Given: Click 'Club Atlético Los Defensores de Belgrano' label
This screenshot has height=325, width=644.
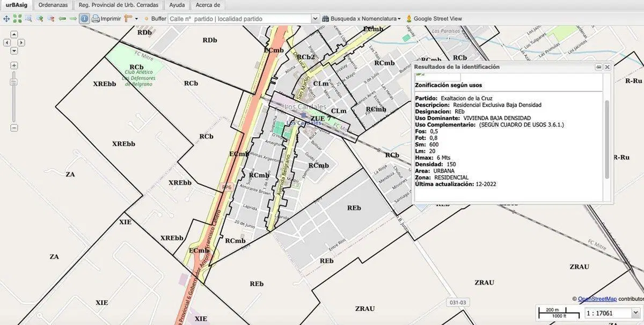Looking at the screenshot, I should point(138,78).
